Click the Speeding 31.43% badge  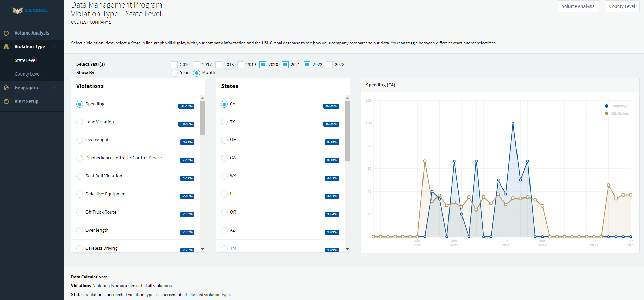click(187, 106)
